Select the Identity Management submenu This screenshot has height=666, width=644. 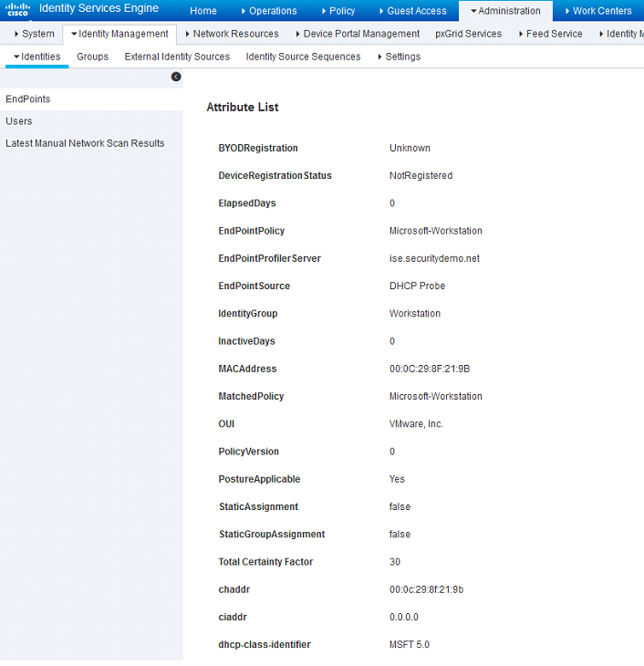tap(119, 34)
